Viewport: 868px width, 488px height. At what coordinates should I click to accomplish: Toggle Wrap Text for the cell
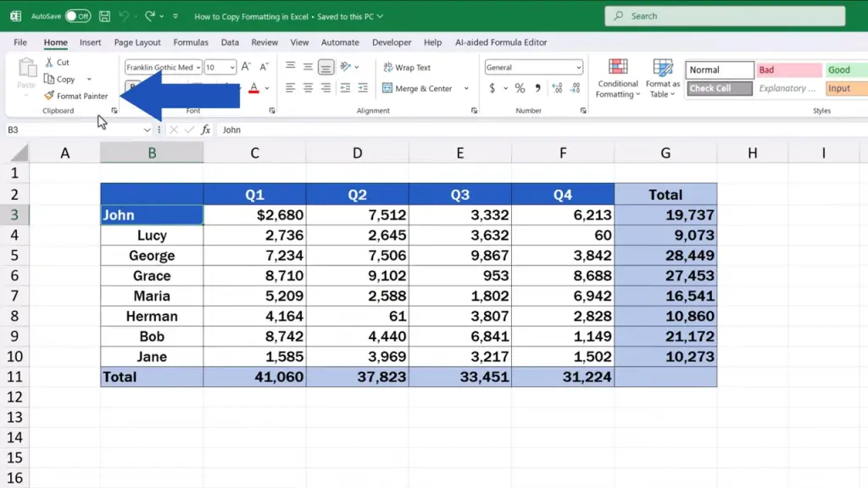(407, 67)
